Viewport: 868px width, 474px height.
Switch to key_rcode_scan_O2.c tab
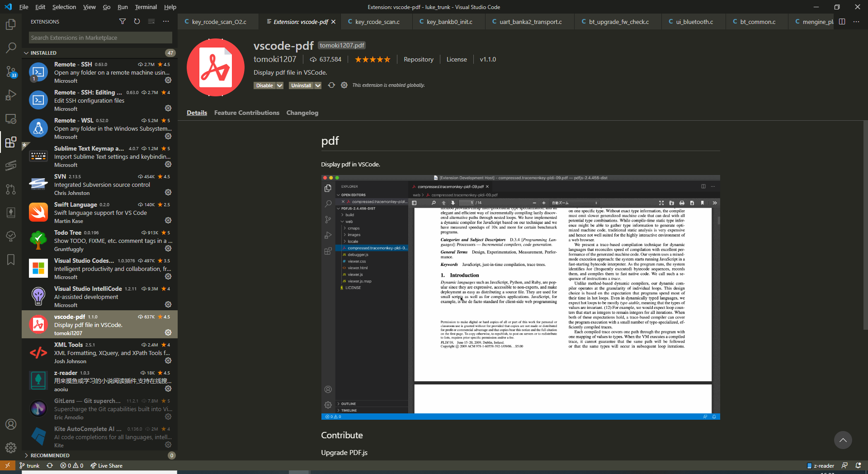click(x=219, y=22)
